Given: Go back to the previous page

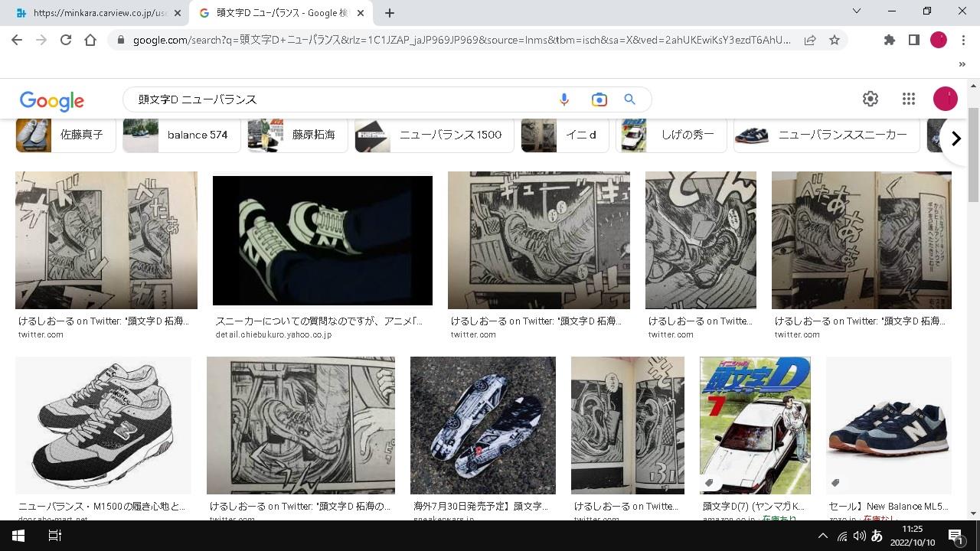Looking at the screenshot, I should pos(17,40).
